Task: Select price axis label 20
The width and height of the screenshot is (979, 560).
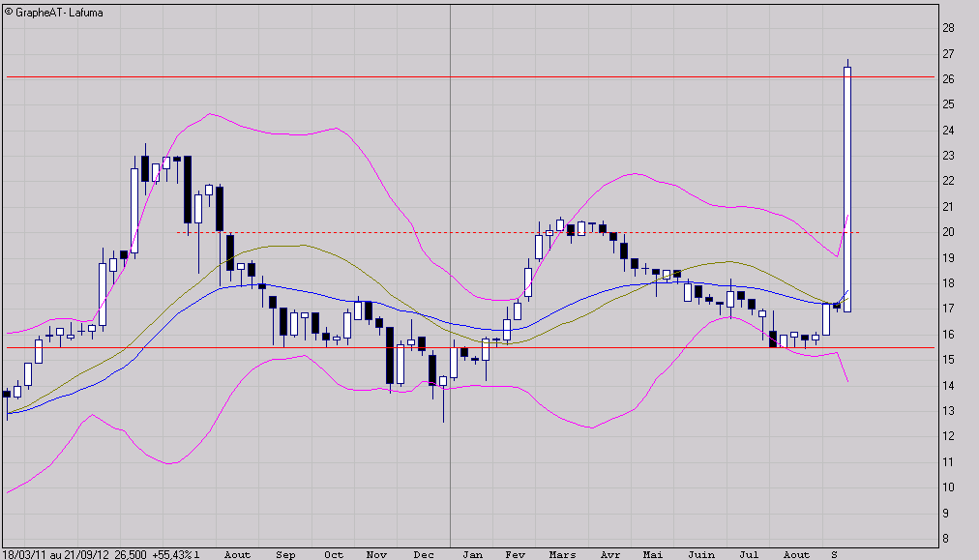Action: [x=948, y=231]
